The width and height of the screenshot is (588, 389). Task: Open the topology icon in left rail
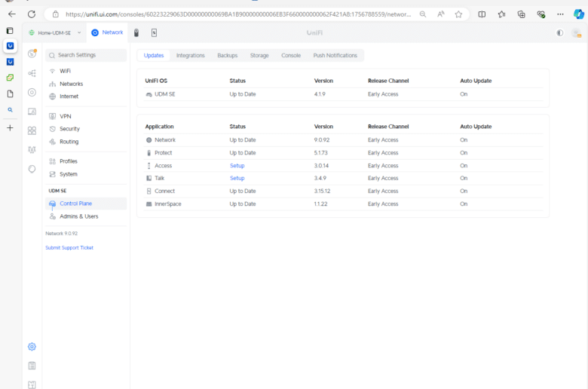pyautogui.click(x=32, y=73)
